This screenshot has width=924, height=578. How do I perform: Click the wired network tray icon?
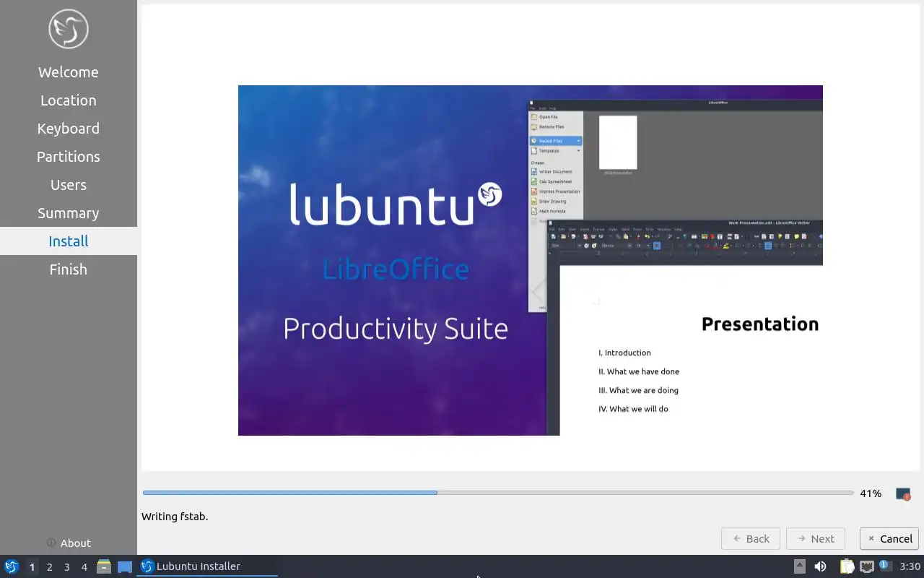[866, 566]
